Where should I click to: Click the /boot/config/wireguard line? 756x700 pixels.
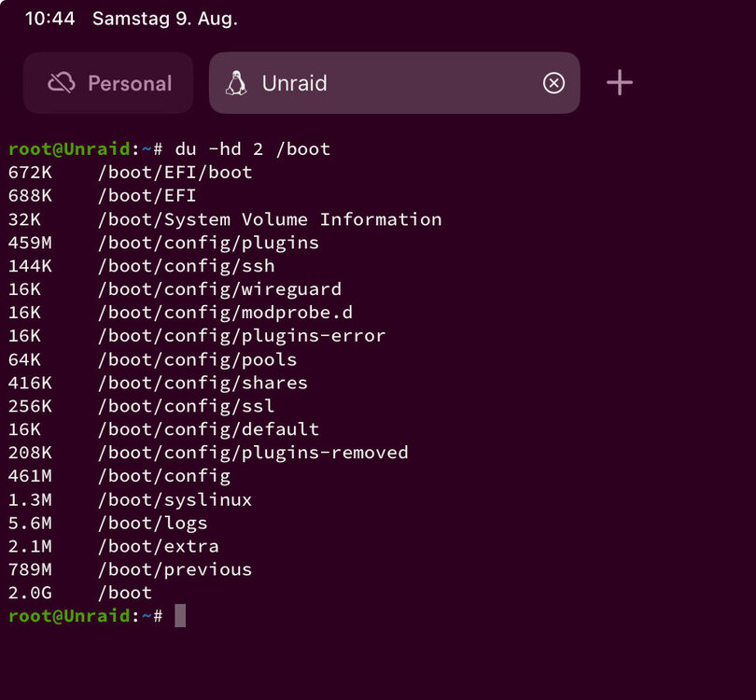click(x=175, y=289)
